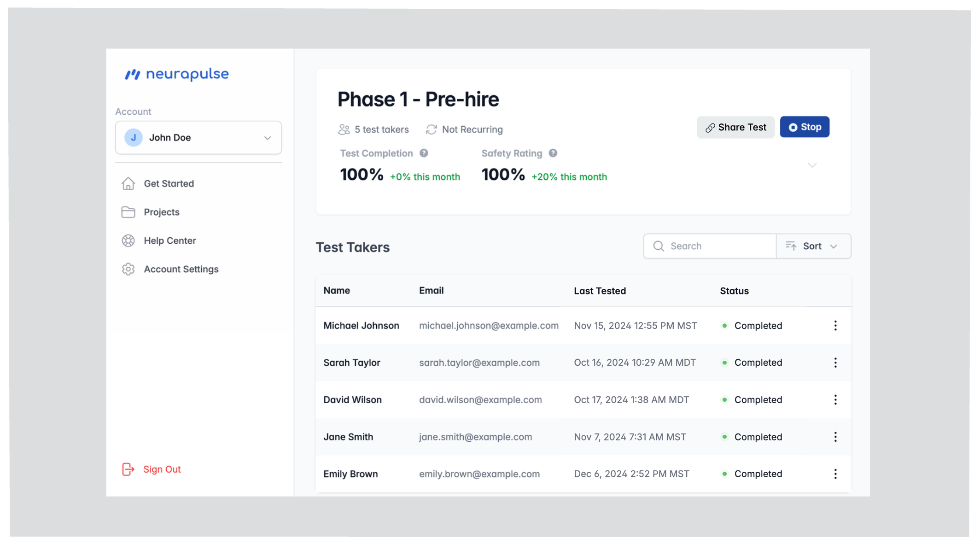Click the Not Recurring refresh icon
Image resolution: width=980 pixels, height=545 pixels.
431,129
